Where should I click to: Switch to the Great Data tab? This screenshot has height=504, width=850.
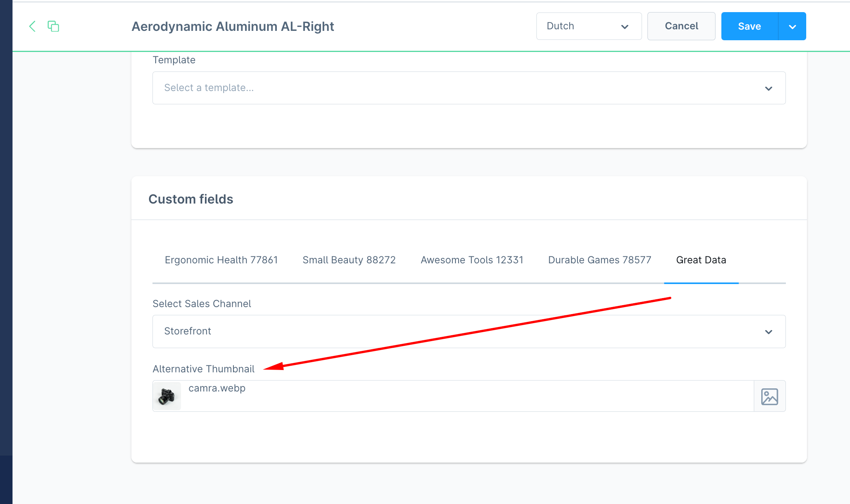tap(701, 259)
